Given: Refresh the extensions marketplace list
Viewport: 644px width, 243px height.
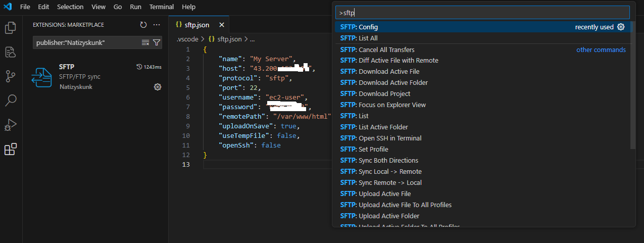Looking at the screenshot, I should pyautogui.click(x=143, y=25).
